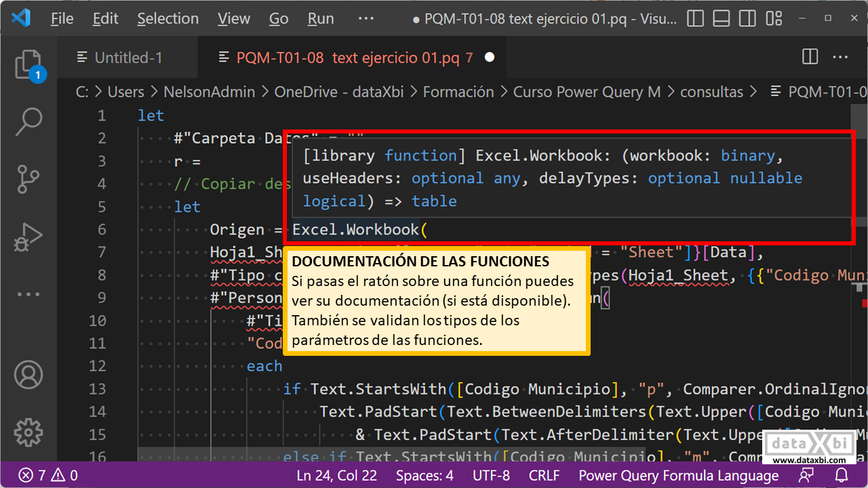Click the split editor right icon
The width and height of the screenshot is (868, 488).
coord(810,58)
